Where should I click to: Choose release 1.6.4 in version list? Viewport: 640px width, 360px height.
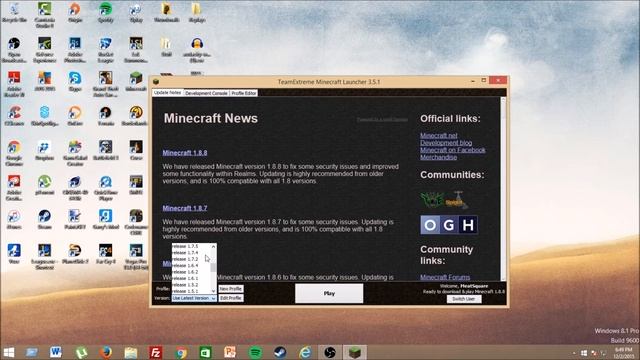coord(191,265)
